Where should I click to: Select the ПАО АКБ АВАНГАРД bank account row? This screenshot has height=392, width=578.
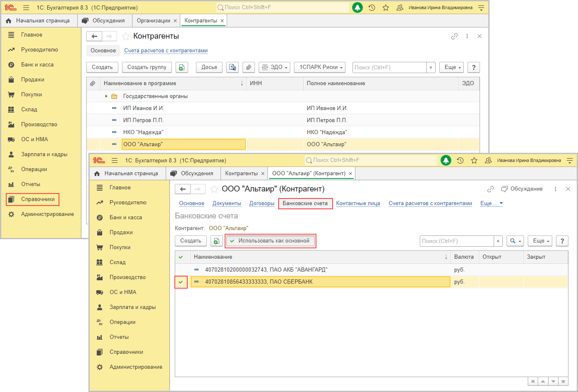point(372,270)
